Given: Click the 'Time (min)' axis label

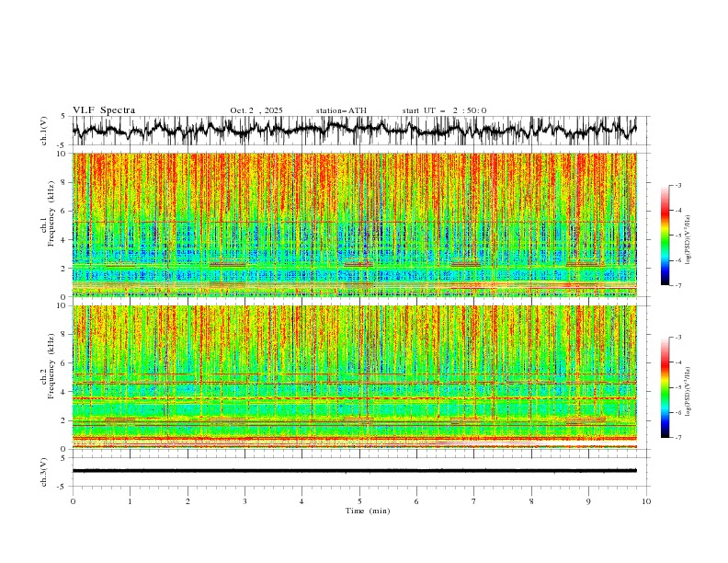Looking at the screenshot, I should [368, 511].
